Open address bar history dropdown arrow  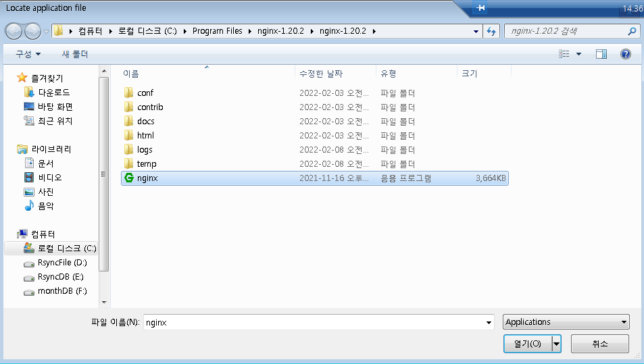pos(476,31)
